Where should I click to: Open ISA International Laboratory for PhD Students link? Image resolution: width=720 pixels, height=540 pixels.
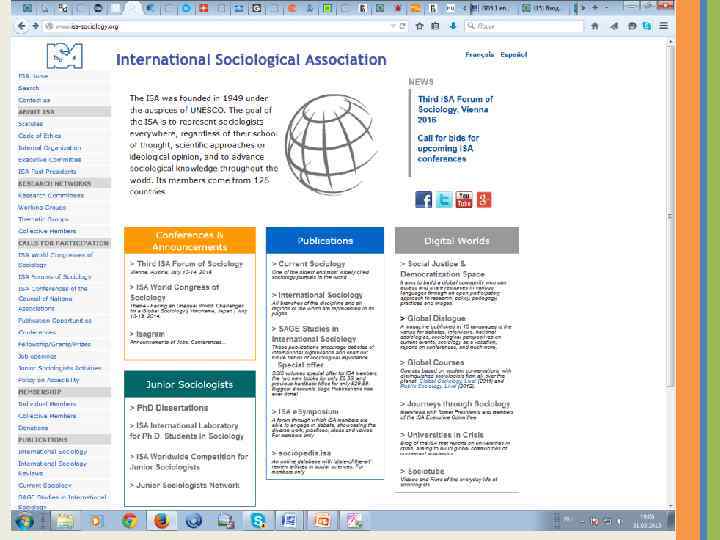[x=186, y=431]
